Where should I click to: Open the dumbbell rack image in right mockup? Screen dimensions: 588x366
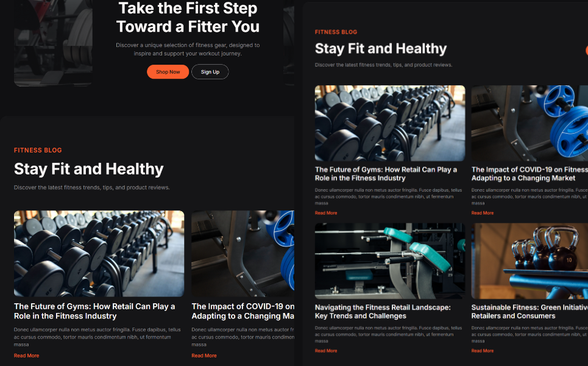(390, 123)
